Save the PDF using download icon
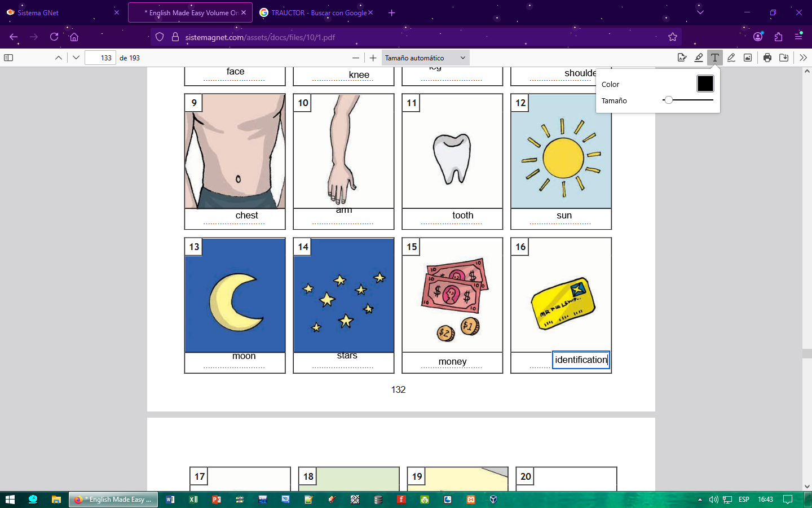The image size is (812, 508). (x=784, y=58)
